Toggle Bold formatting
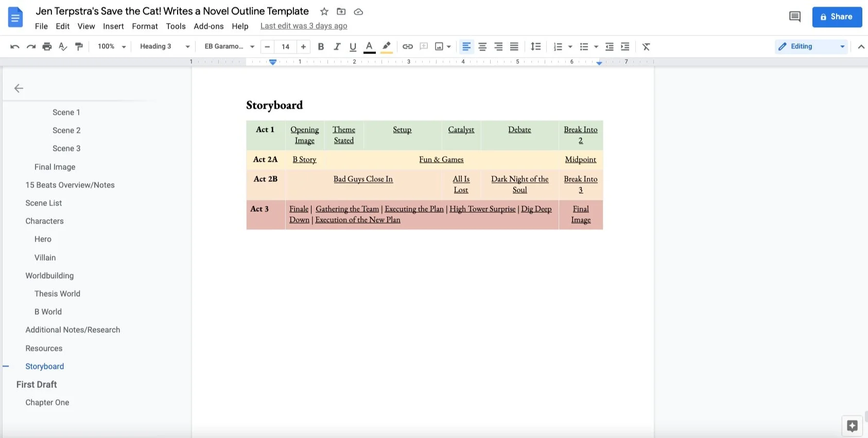 point(321,46)
